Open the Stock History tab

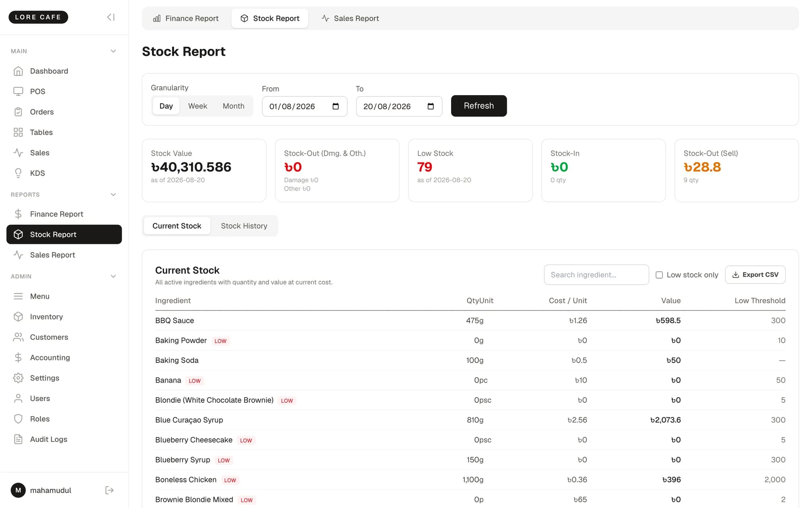pyautogui.click(x=244, y=226)
